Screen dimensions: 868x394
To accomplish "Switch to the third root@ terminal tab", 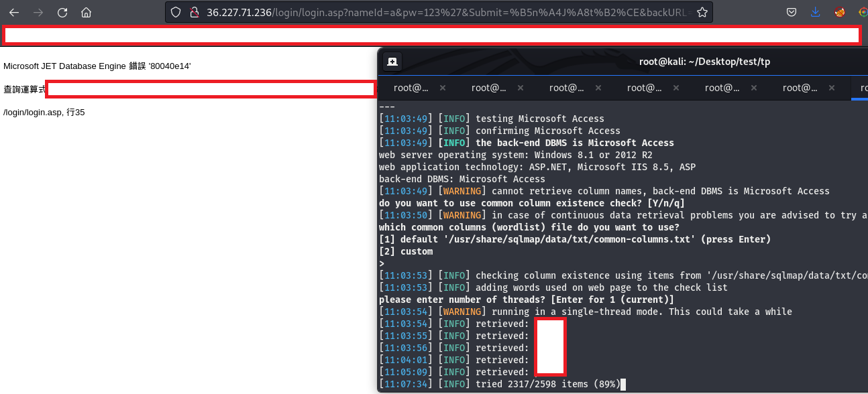I will [x=566, y=88].
